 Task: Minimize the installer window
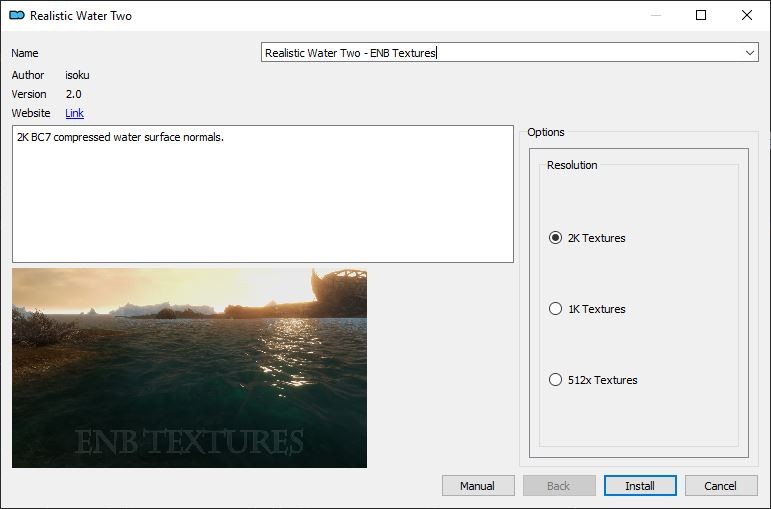pyautogui.click(x=656, y=15)
